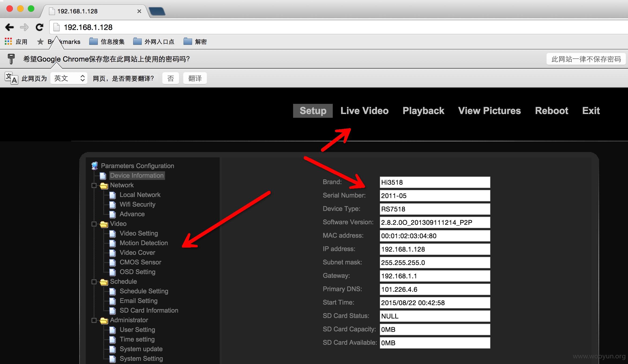Image resolution: width=628 pixels, height=364 pixels.
Task: Open the page language dropdown 英文
Action: click(69, 78)
